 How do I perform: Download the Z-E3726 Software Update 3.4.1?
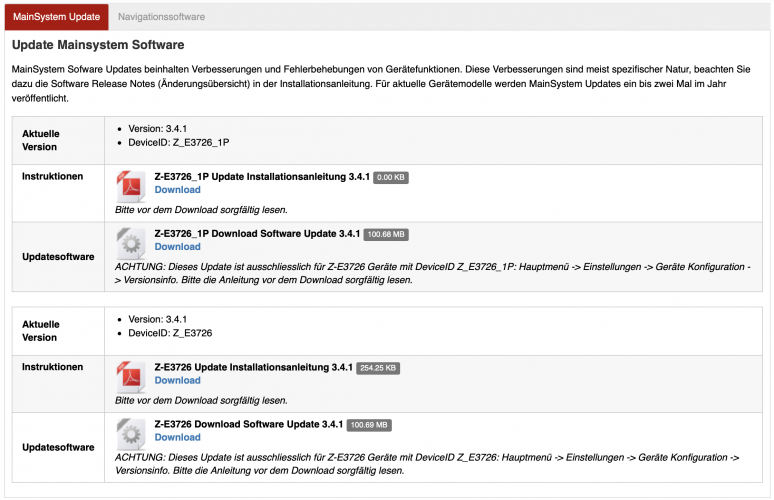177,437
